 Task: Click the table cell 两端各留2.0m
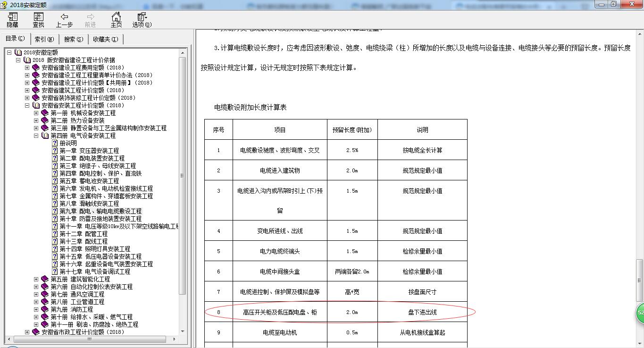coord(352,272)
